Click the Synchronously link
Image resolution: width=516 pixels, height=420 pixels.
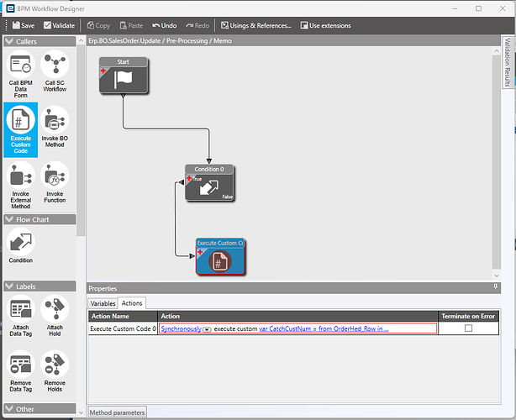coord(181,328)
